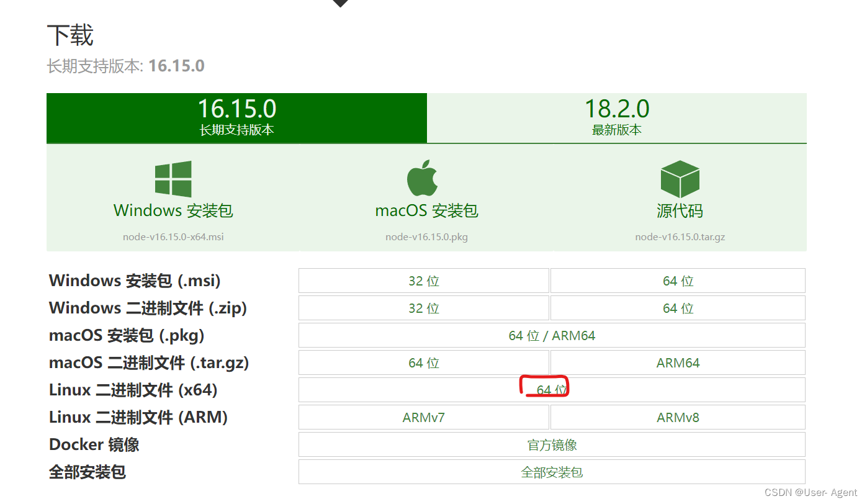Click the Linux 二进制文件 (x64) row label

coord(133,390)
